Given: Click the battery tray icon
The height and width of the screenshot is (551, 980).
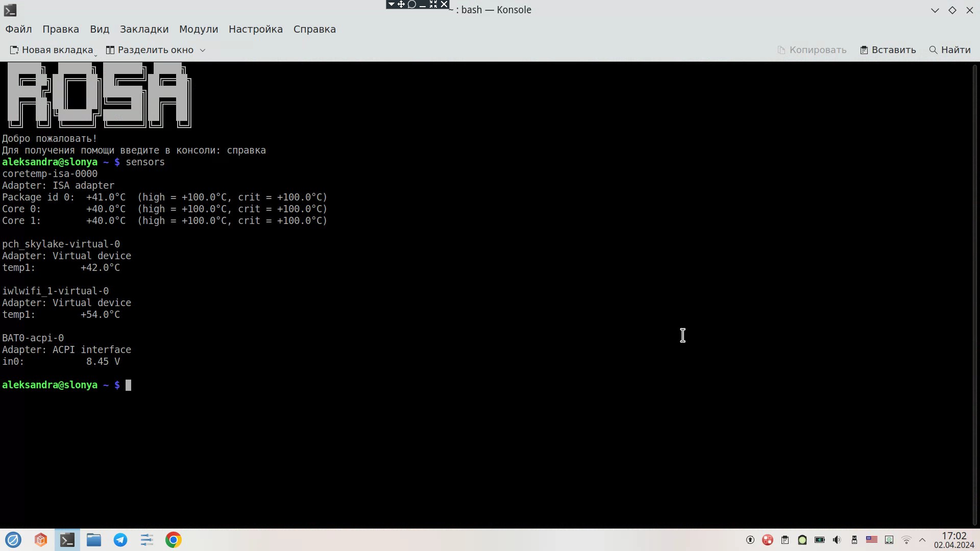Looking at the screenshot, I should pyautogui.click(x=819, y=540).
